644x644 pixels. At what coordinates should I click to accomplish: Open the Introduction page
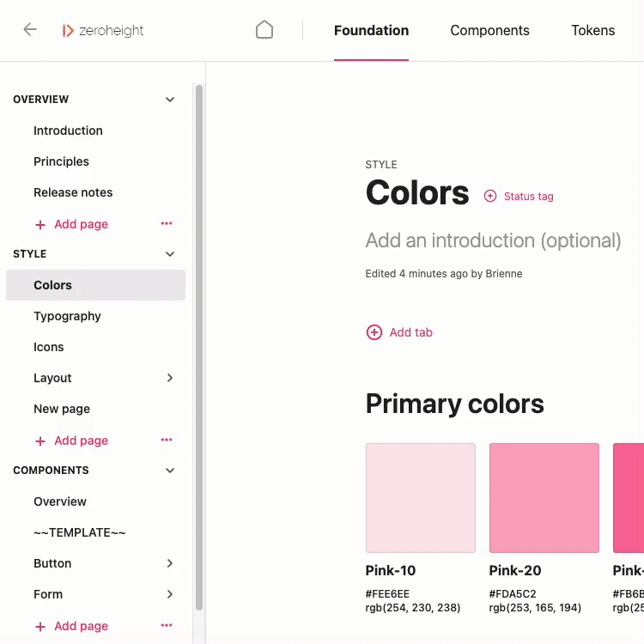(68, 131)
